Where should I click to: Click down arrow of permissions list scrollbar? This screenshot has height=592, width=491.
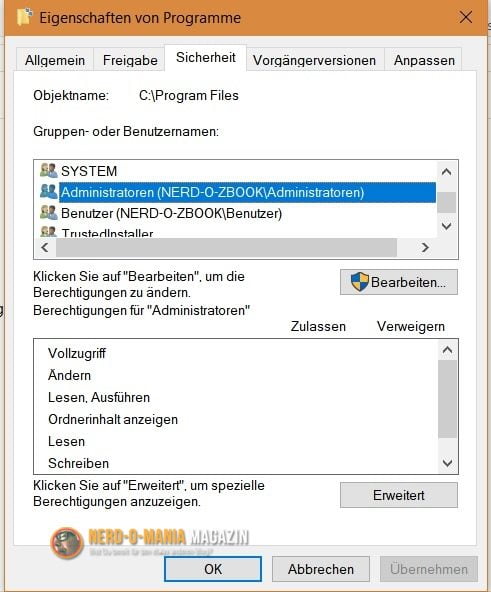pyautogui.click(x=448, y=463)
